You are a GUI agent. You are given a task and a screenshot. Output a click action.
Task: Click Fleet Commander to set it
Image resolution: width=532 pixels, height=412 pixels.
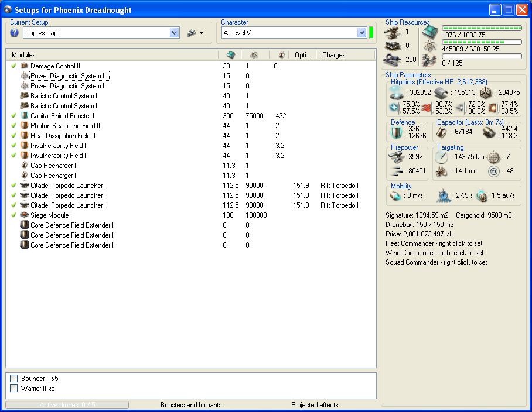coord(434,243)
